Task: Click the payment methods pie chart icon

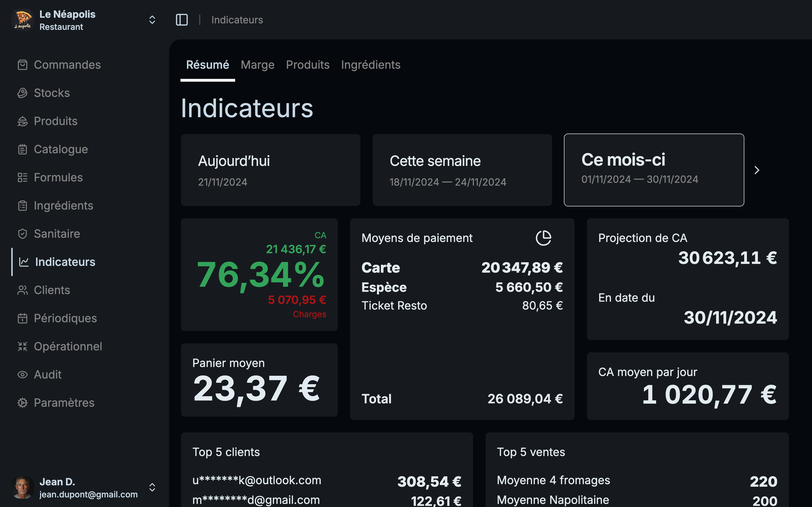Action: (544, 238)
